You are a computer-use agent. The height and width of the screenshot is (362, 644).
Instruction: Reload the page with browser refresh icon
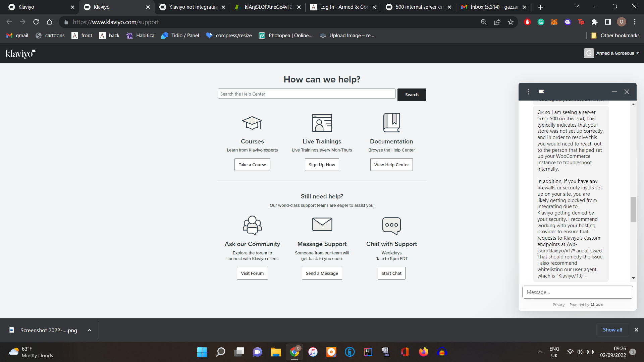[x=36, y=22]
